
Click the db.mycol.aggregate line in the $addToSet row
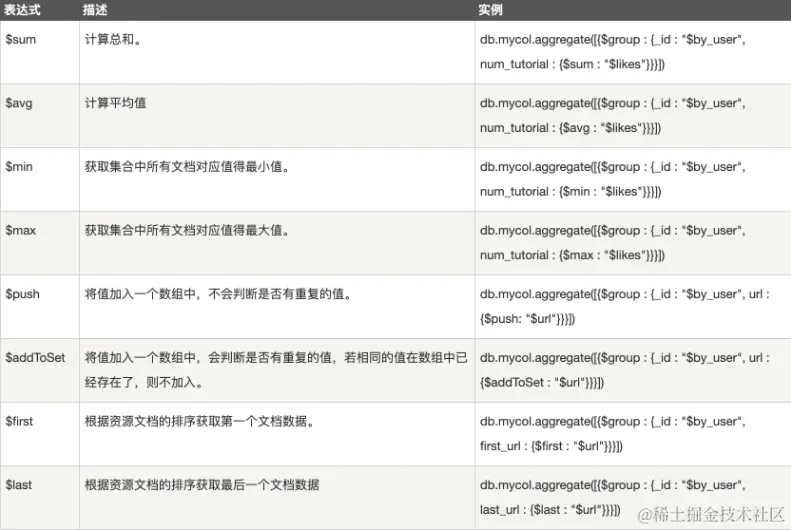click(625, 358)
